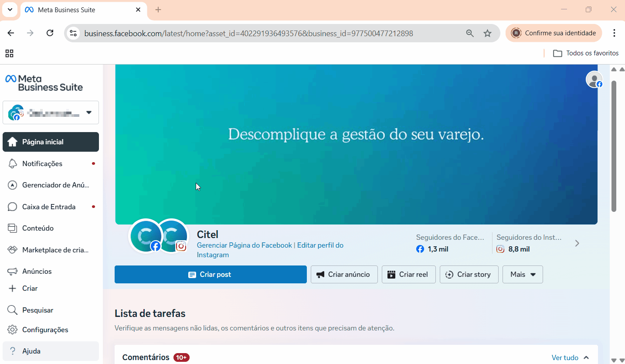Click the Caixa de Entrada chat icon
Image resolution: width=625 pixels, height=364 pixels.
(13, 207)
